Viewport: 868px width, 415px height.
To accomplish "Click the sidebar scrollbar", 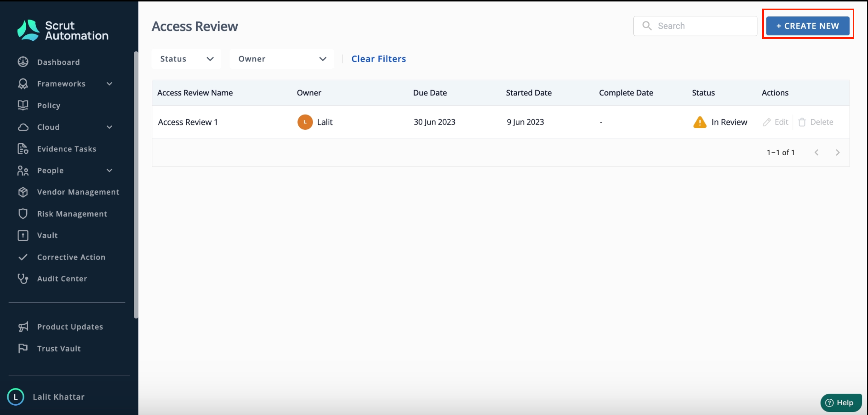I will (x=136, y=184).
